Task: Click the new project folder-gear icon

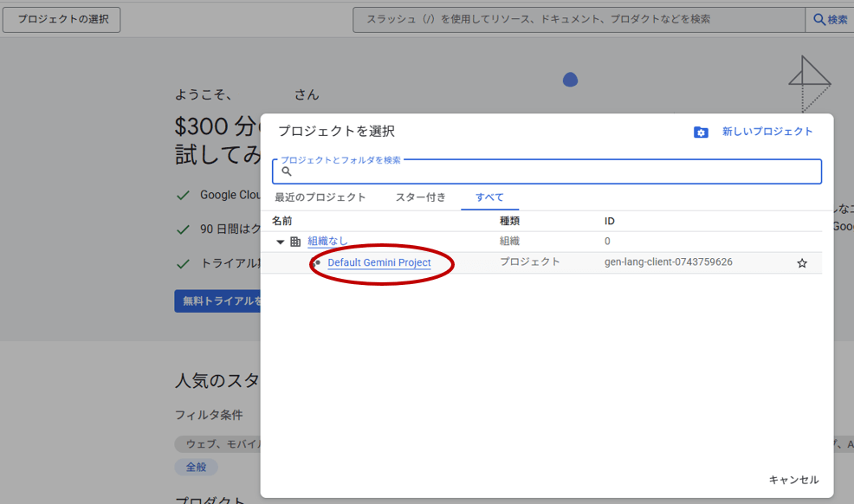Action: click(x=701, y=132)
